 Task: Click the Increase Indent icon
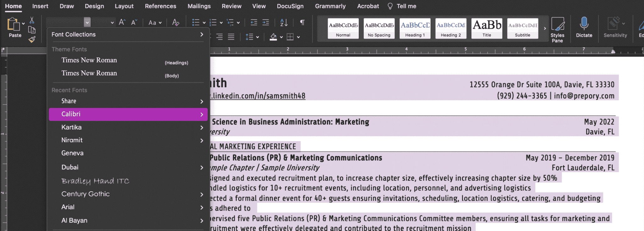(x=266, y=22)
